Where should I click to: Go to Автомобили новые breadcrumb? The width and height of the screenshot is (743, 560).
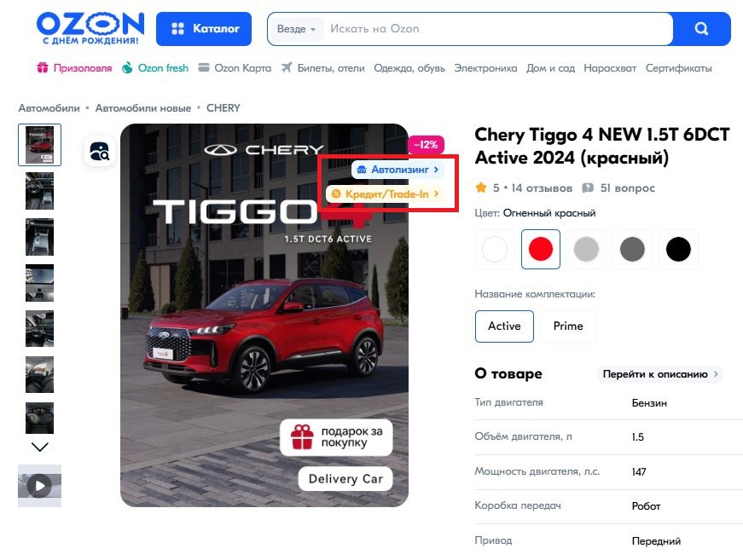pos(143,108)
